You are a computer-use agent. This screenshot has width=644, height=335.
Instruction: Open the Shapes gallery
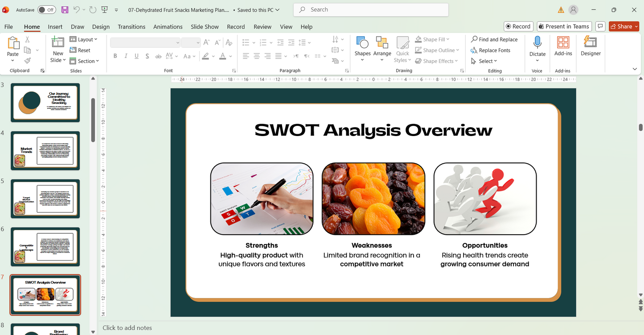point(362,49)
